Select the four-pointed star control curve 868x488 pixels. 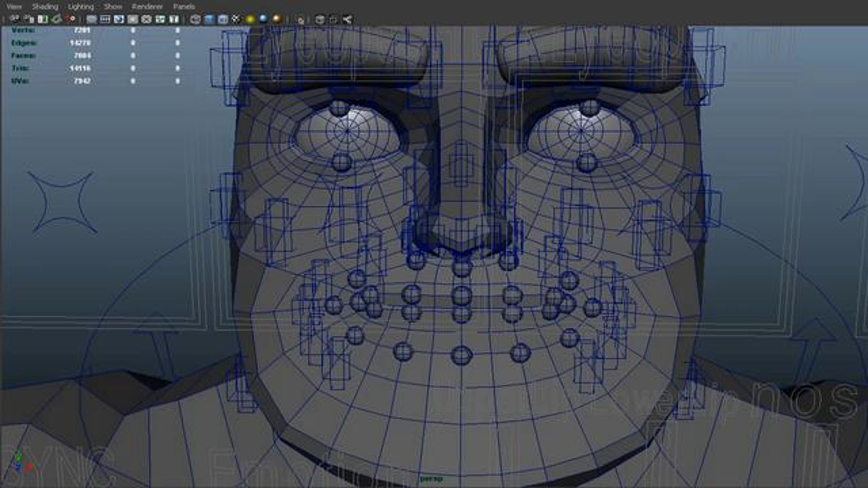[62, 202]
